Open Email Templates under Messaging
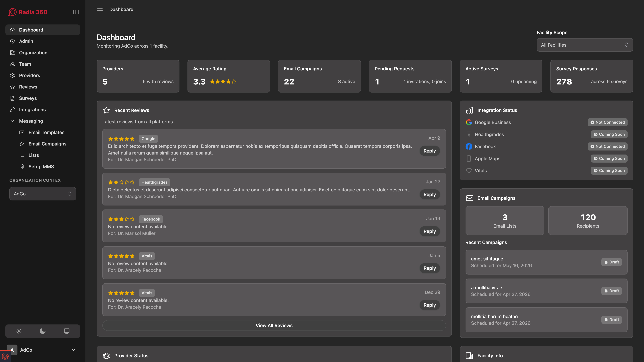The width and height of the screenshot is (644, 362). [46, 132]
